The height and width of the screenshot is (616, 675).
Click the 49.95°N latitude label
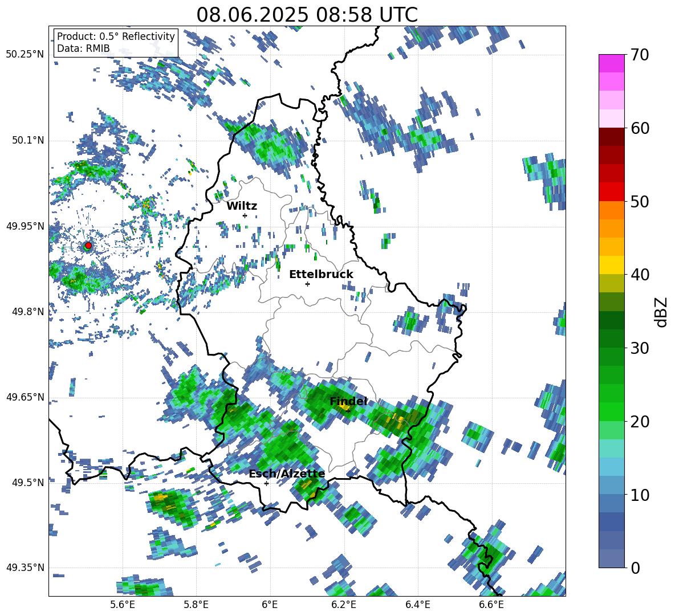click(25, 226)
